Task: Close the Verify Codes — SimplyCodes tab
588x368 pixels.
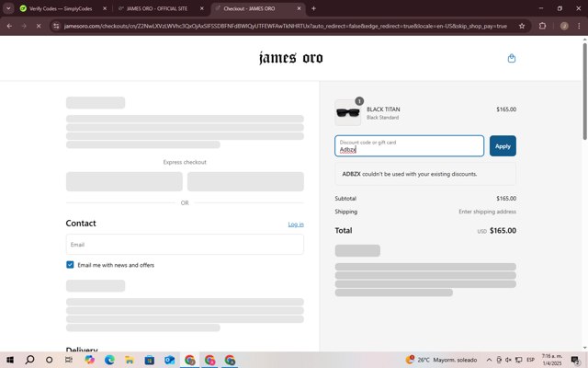Action: tap(105, 8)
